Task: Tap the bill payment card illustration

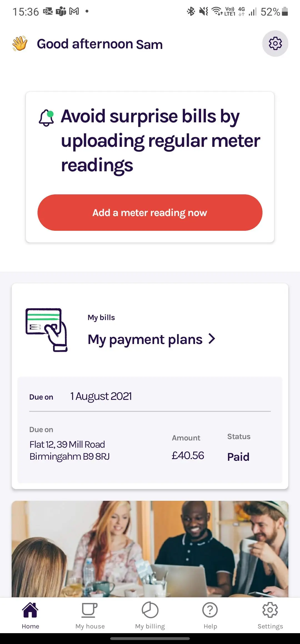Action: [x=46, y=330]
